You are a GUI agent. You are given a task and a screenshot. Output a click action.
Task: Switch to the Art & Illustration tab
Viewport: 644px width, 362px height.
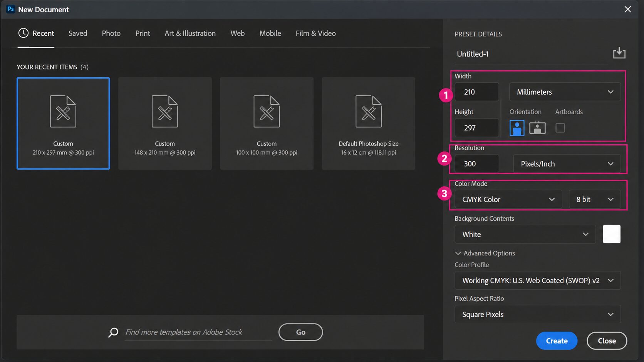tap(190, 33)
